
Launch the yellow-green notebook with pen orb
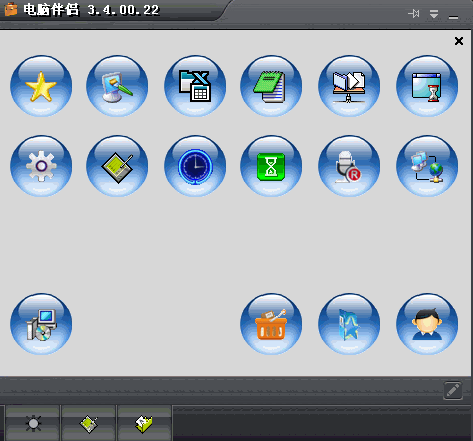click(117, 166)
